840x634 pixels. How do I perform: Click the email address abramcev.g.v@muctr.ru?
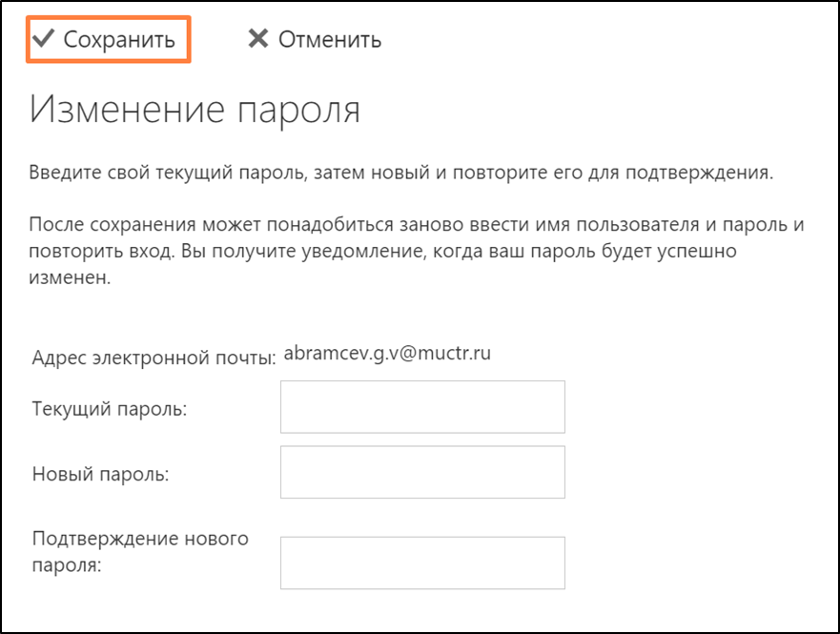387,353
